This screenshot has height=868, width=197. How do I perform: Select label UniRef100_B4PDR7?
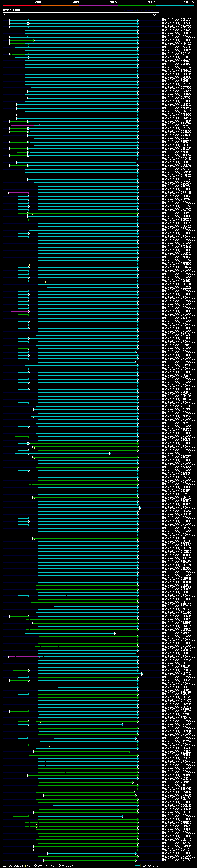(177, 504)
